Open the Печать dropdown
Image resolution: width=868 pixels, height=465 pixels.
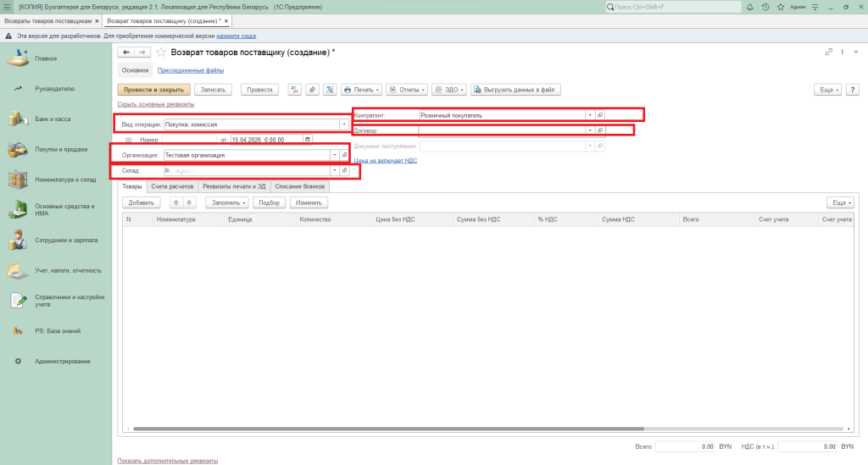tap(361, 89)
